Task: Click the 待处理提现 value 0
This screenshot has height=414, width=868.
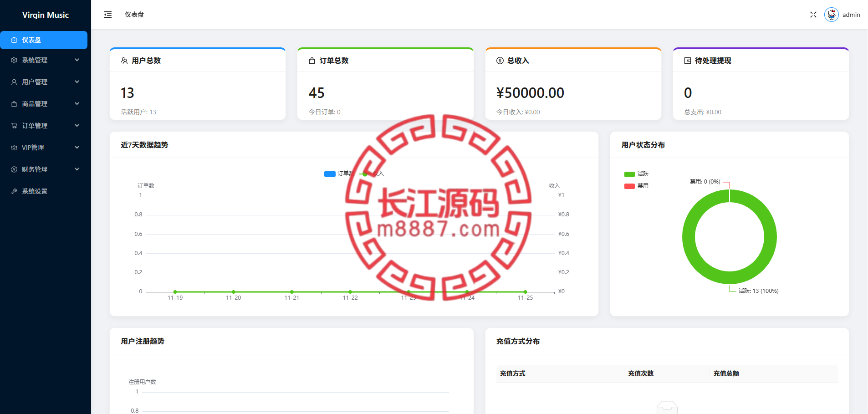Action: tap(688, 93)
